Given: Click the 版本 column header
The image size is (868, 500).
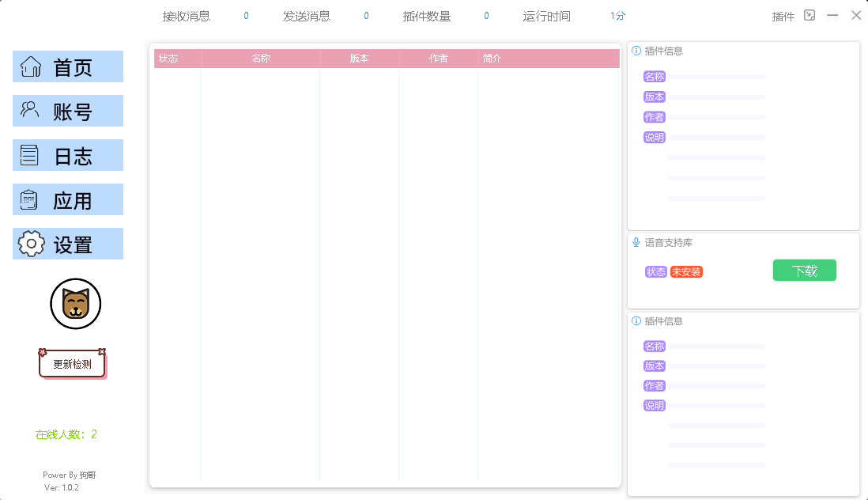Looking at the screenshot, I should pos(359,59).
